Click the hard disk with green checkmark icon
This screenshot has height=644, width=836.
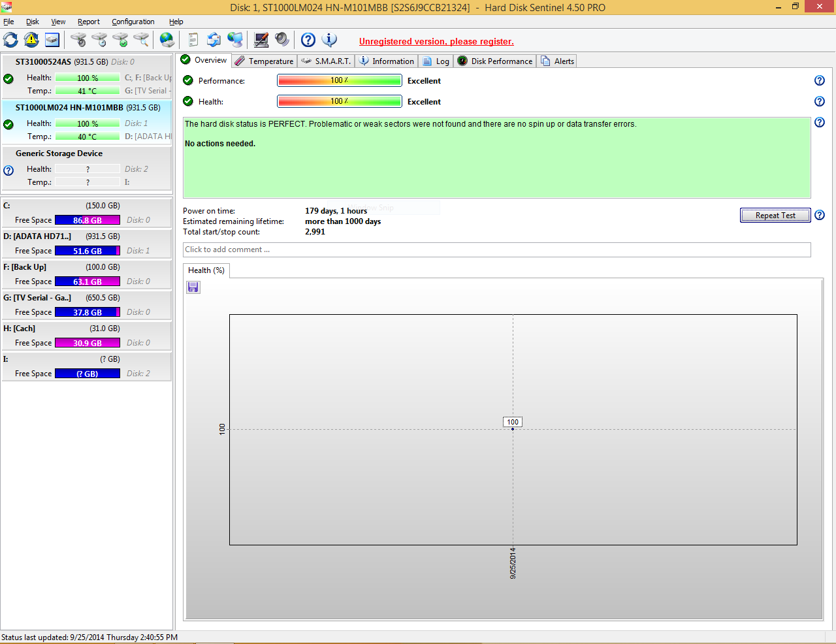(x=120, y=40)
